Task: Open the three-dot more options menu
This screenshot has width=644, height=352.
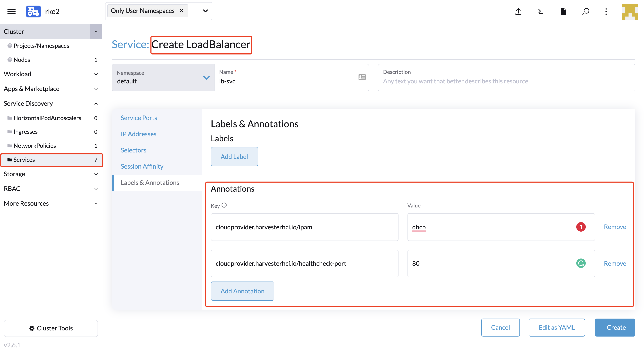Action: tap(606, 12)
